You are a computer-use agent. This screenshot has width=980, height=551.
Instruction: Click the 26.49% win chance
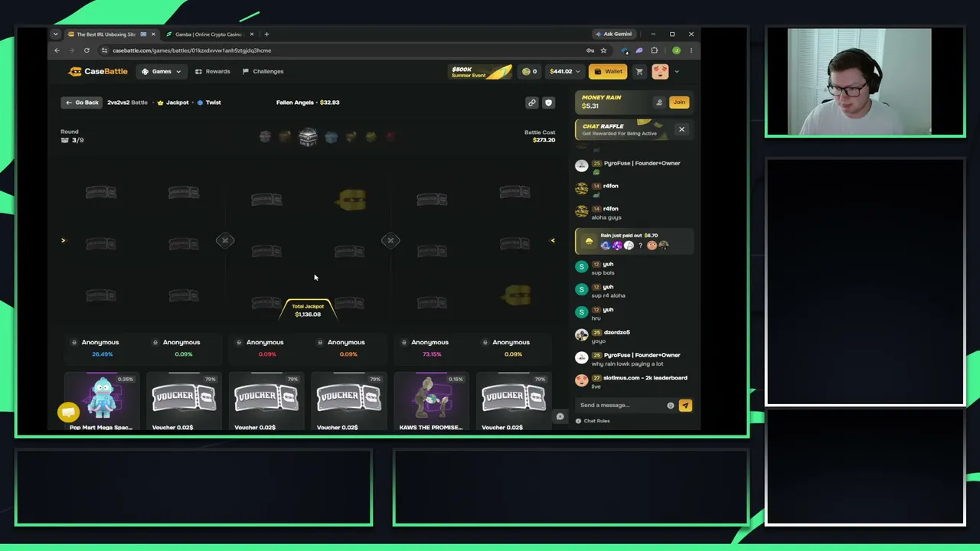(x=102, y=354)
